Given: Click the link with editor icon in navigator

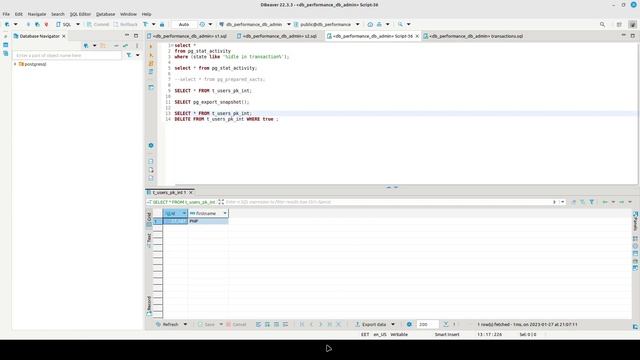Looking at the screenshot, I should coord(126,45).
